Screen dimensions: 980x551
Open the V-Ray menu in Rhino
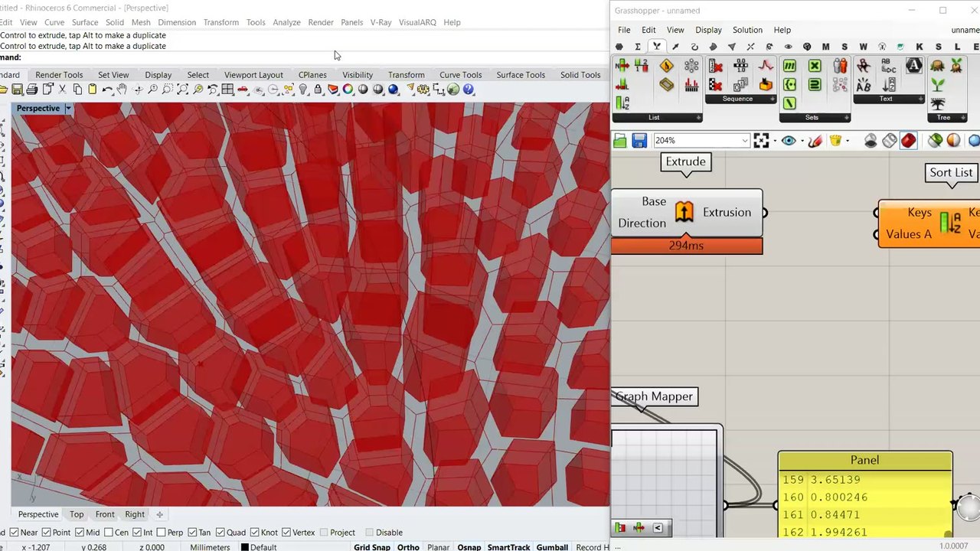[381, 22]
